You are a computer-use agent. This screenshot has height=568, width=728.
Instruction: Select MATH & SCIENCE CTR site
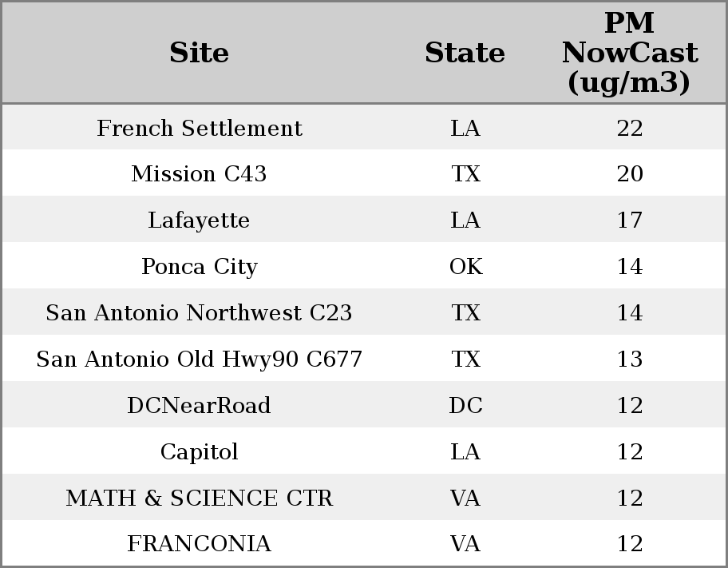click(x=199, y=498)
